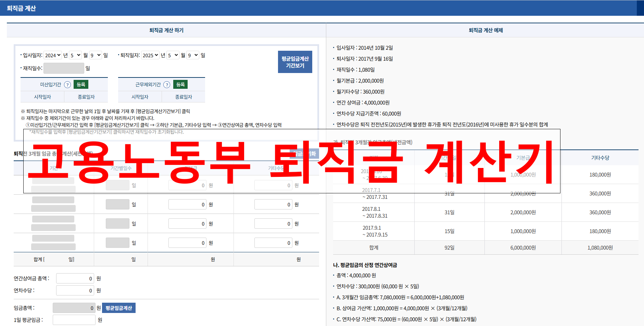Click the 6,000,000원 total cell
This screenshot has width=644, height=326.
523,247
